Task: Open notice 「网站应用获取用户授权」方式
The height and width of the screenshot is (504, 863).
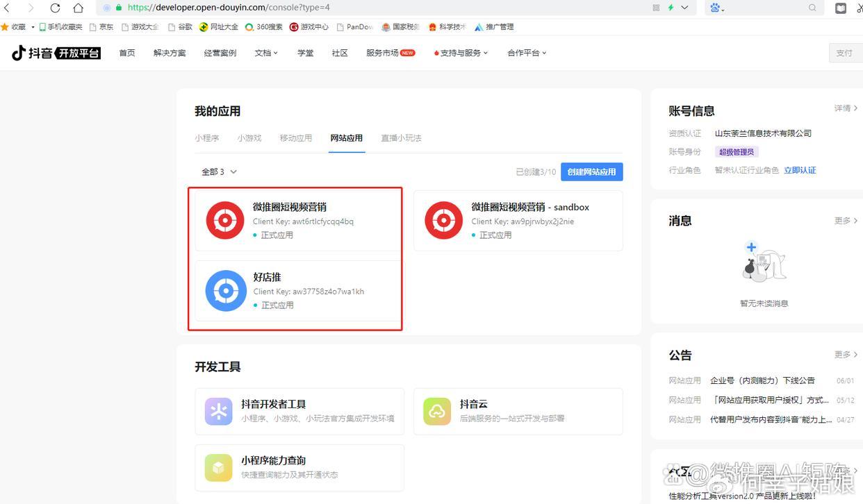Action: click(769, 400)
